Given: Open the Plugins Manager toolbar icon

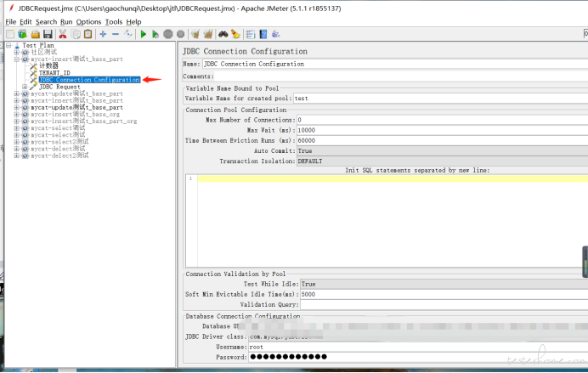Looking at the screenshot, I should pos(276,34).
